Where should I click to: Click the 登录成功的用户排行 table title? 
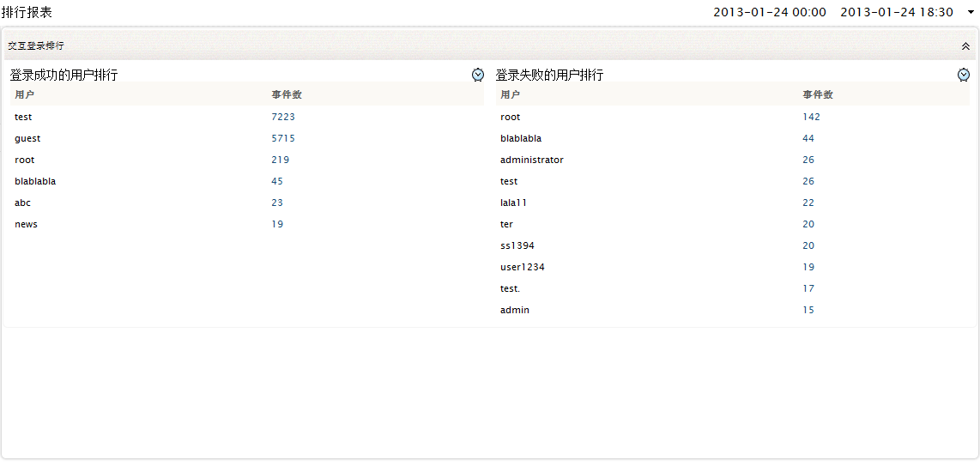click(x=64, y=76)
